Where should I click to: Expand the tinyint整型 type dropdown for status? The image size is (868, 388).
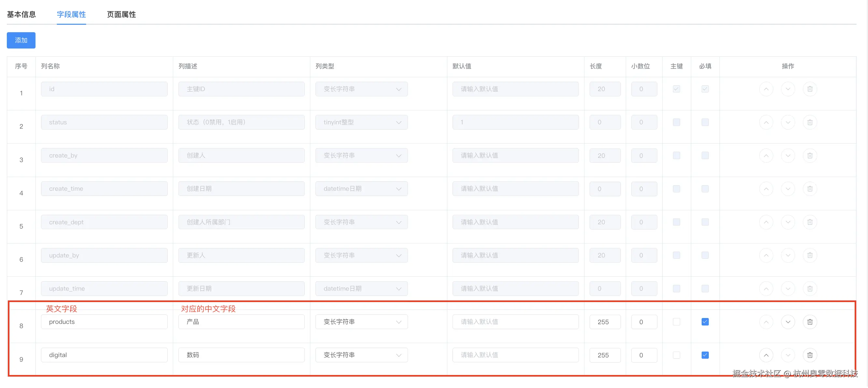tap(361, 122)
